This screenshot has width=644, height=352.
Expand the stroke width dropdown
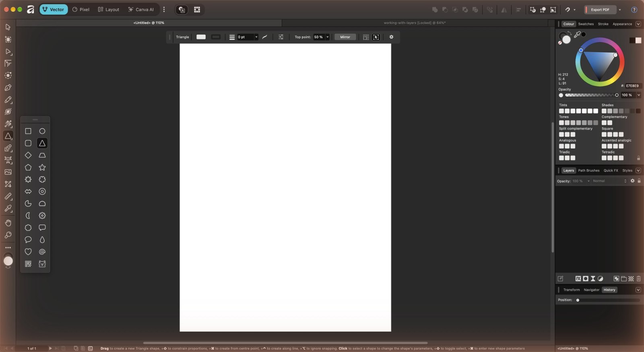point(256,37)
